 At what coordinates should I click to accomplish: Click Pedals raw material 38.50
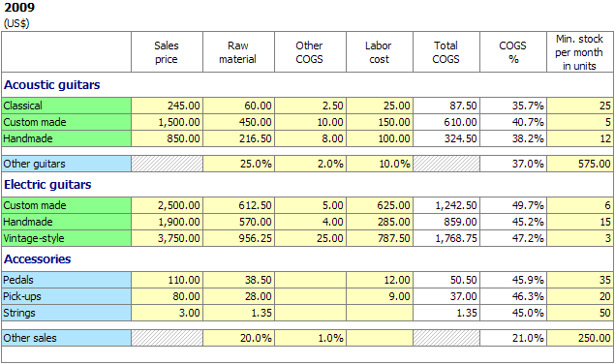(x=239, y=280)
